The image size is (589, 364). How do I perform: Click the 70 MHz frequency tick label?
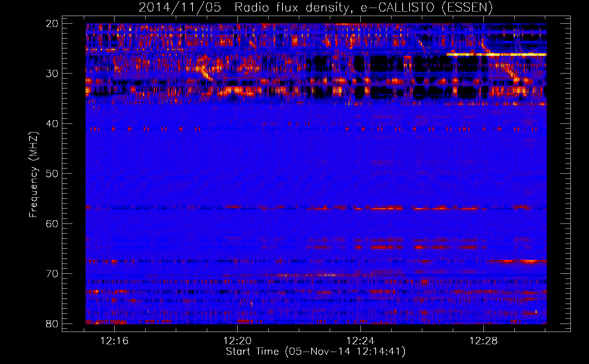52,274
